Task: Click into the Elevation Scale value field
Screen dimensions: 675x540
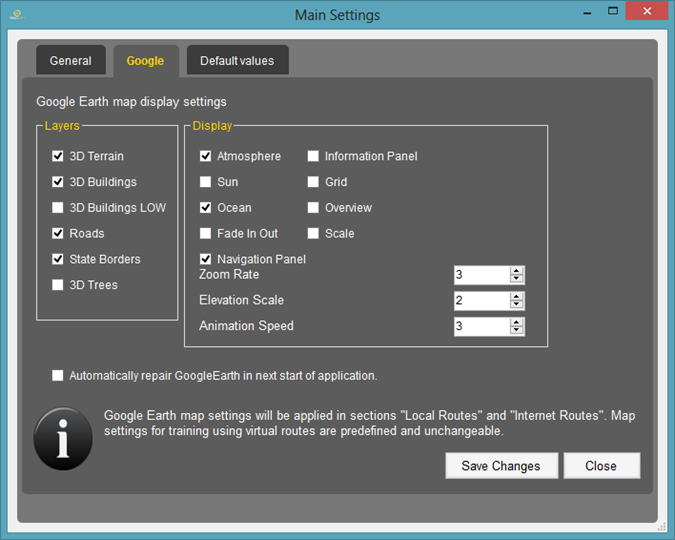Action: click(482, 301)
